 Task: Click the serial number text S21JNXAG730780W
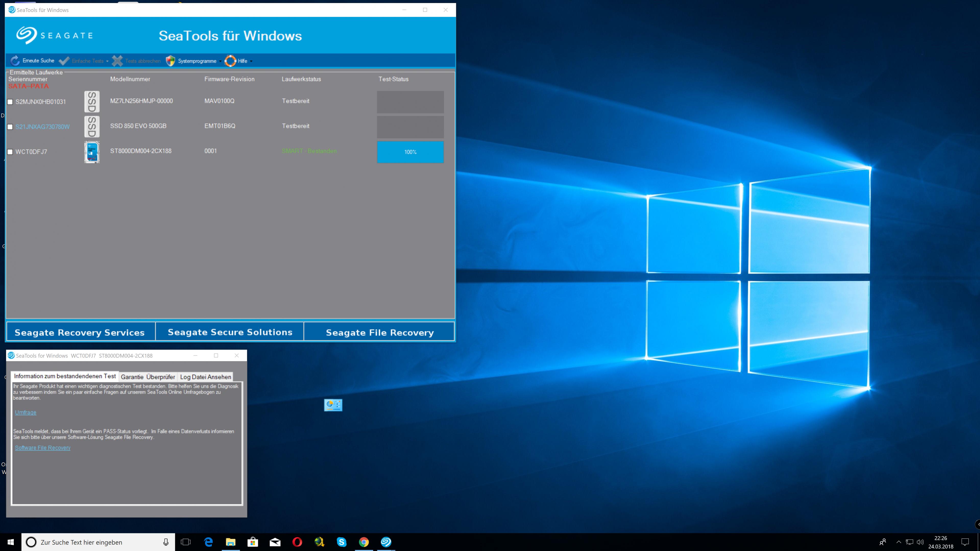click(x=43, y=127)
